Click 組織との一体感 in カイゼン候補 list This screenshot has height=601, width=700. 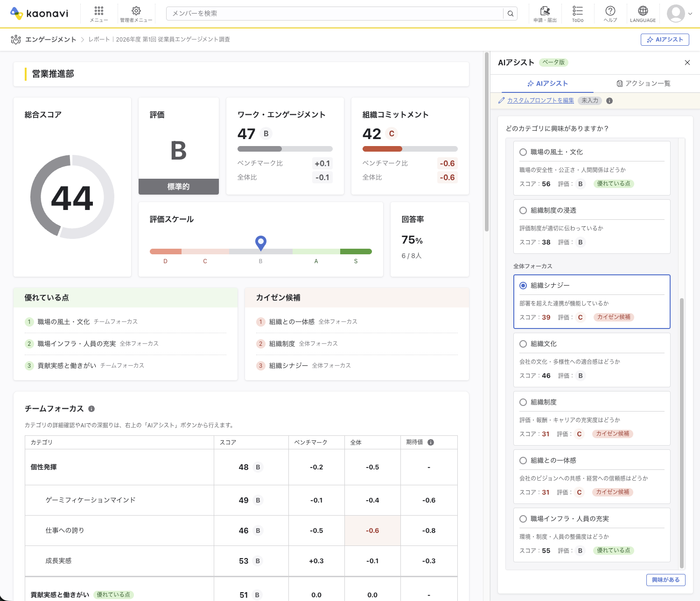click(292, 322)
